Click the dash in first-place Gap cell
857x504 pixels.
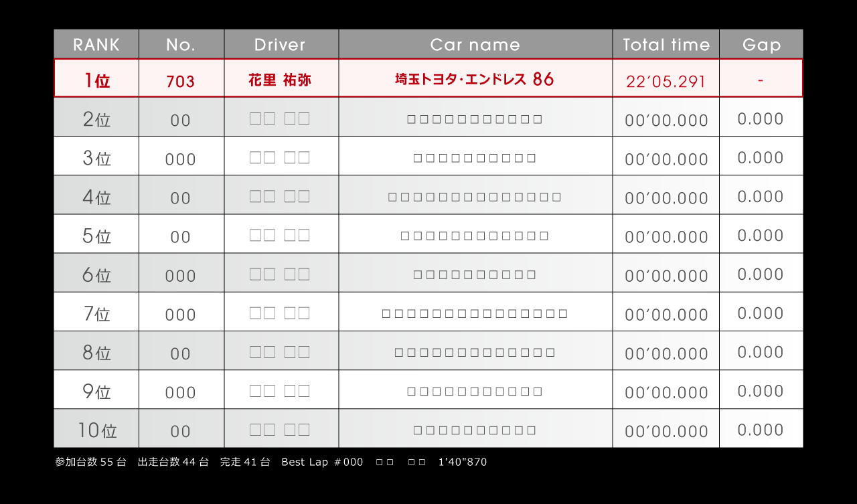[761, 81]
